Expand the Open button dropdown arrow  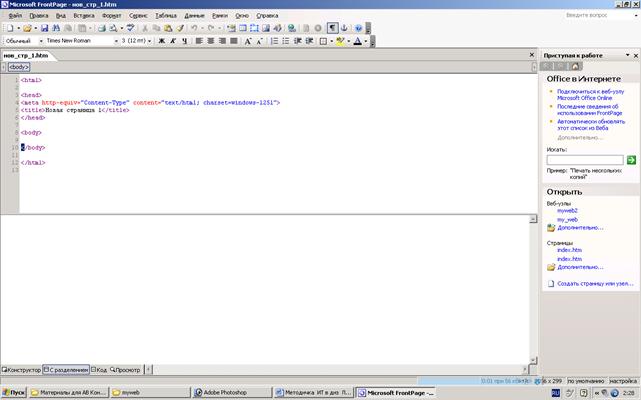[x=35, y=28]
